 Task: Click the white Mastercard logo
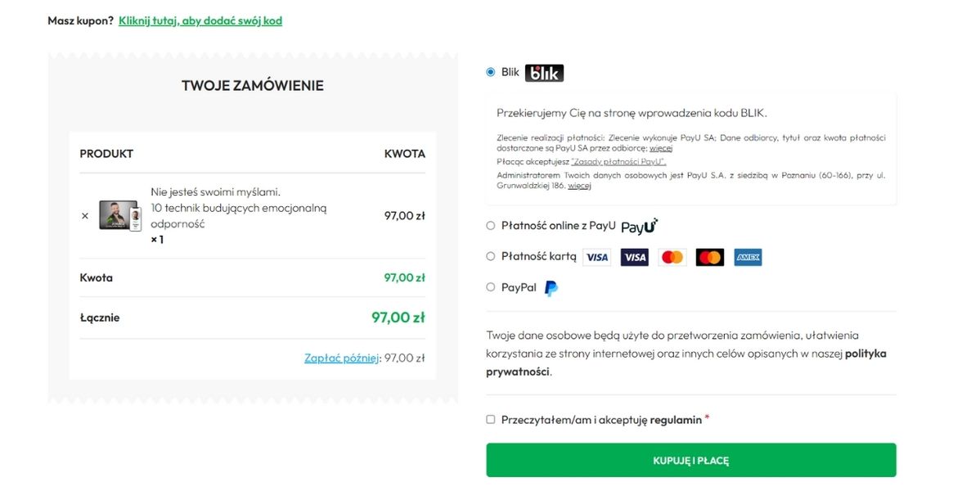672,257
